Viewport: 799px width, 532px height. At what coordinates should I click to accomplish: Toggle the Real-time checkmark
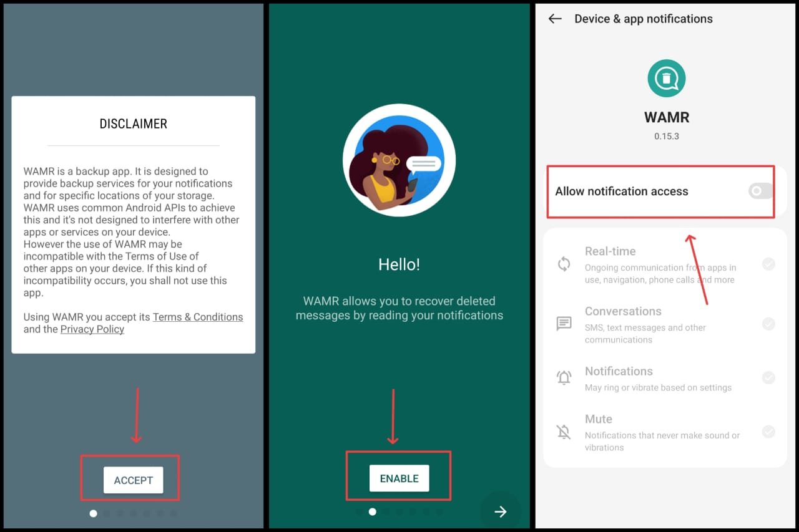(x=768, y=264)
